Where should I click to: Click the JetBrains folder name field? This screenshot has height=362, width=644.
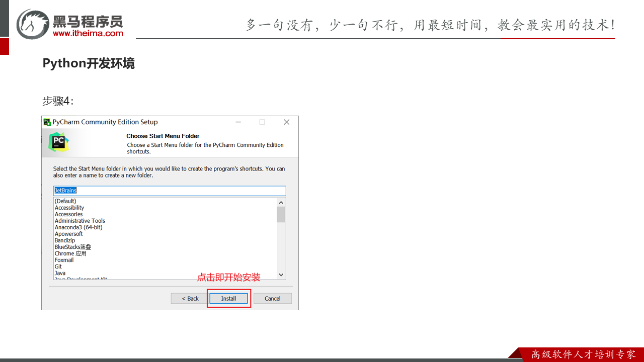(x=170, y=191)
